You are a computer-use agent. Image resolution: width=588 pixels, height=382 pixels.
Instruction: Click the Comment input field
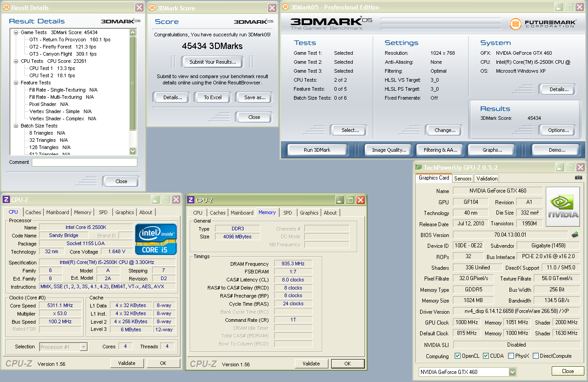[84, 162]
